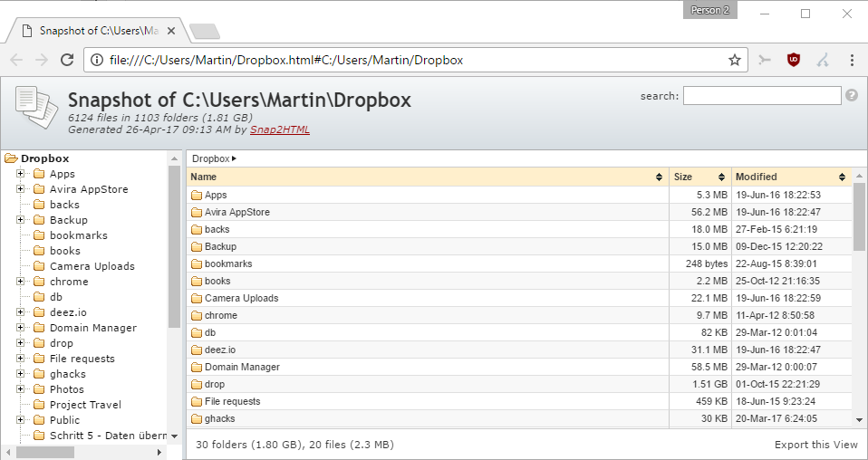This screenshot has height=460, width=868.
Task: Click the file list scroll down arrow
Action: coord(859,420)
